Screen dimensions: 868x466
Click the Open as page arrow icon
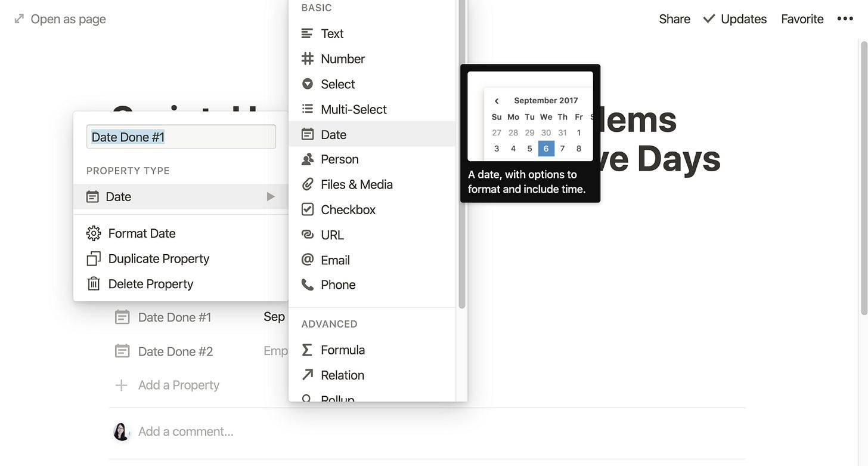pyautogui.click(x=19, y=18)
